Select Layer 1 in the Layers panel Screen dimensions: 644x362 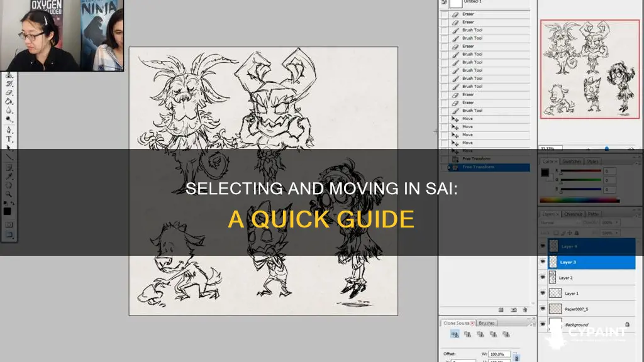coord(592,293)
